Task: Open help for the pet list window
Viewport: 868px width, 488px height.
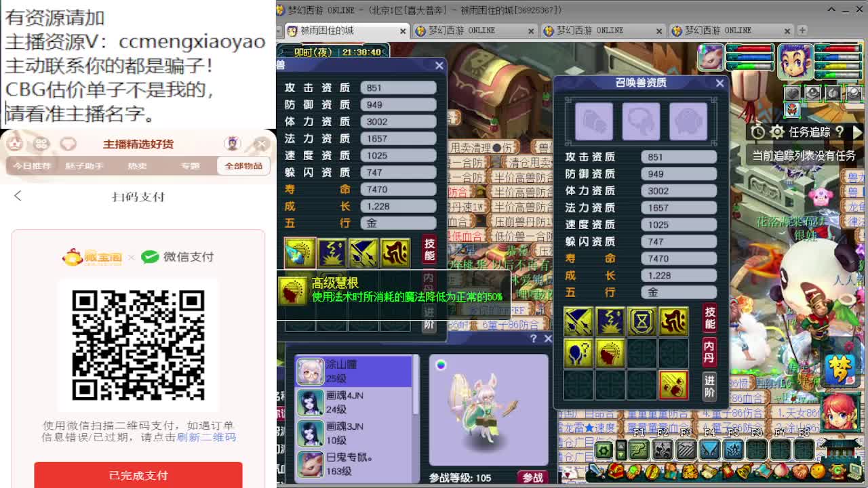Action: [x=534, y=339]
